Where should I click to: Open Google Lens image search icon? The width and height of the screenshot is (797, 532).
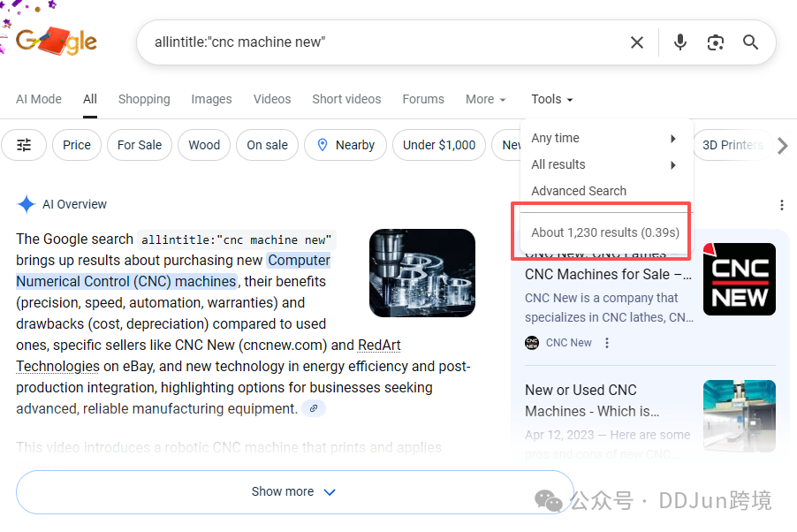715,42
